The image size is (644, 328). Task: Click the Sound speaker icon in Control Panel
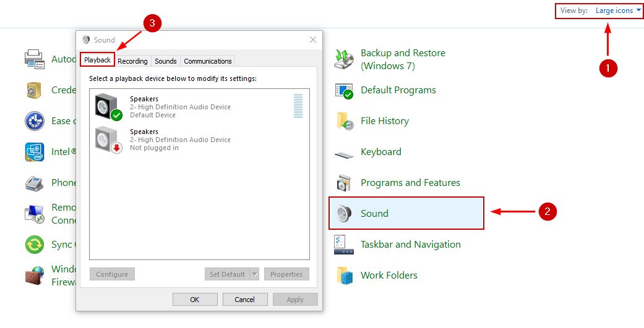(x=344, y=214)
